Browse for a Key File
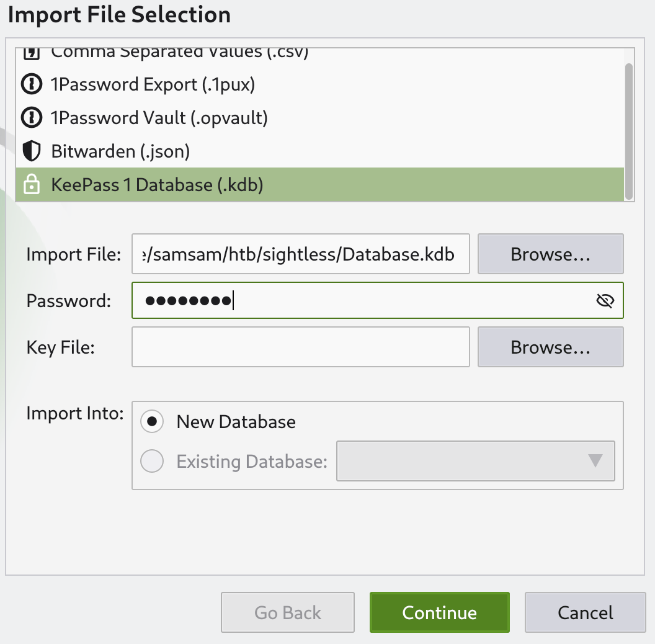 (550, 346)
